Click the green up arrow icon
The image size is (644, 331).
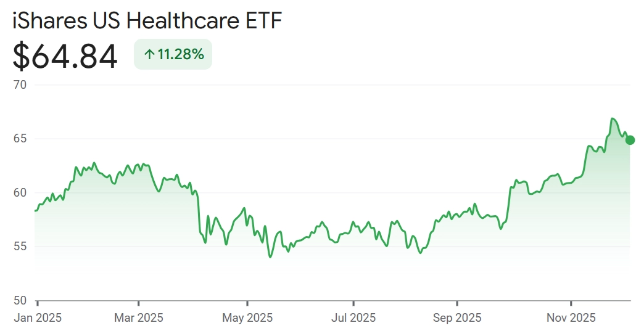(x=149, y=54)
